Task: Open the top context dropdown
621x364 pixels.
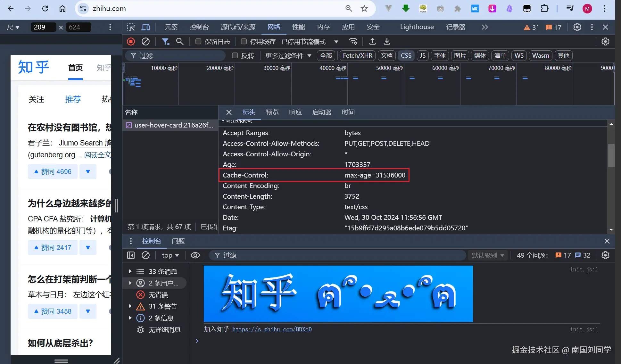Action: 170,255
